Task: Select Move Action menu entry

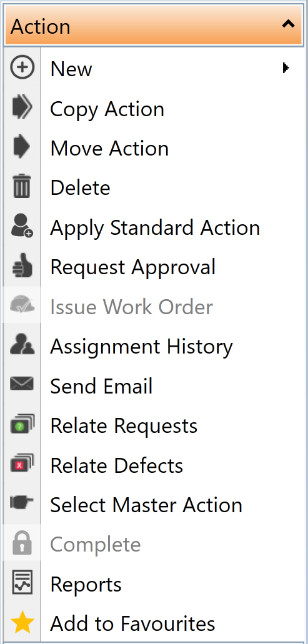Action: [x=154, y=148]
